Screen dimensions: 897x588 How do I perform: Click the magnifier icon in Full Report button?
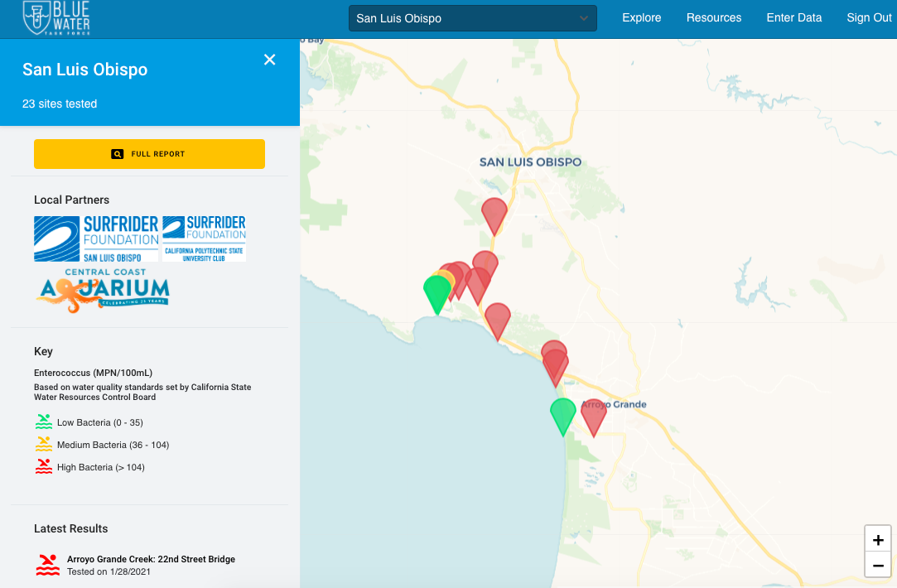tap(118, 154)
